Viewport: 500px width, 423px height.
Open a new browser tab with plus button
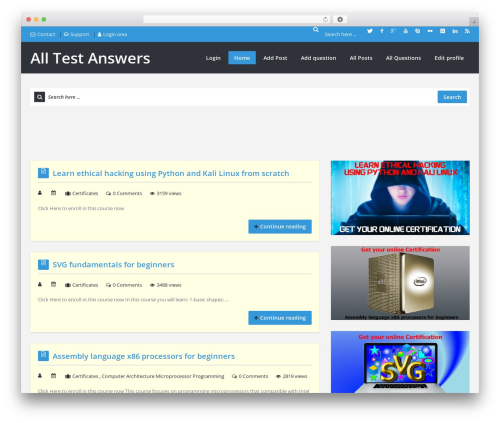[474, 22]
